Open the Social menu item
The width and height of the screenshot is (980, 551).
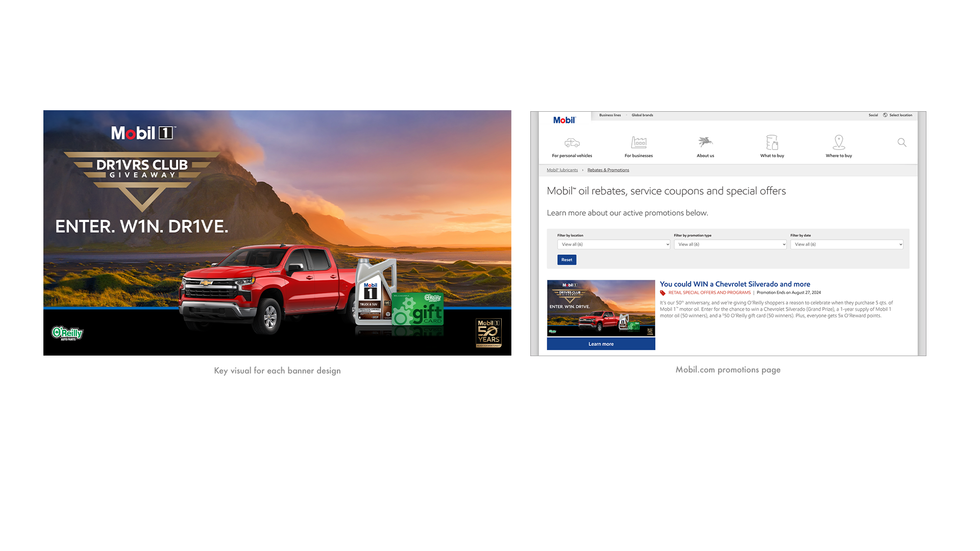coord(873,115)
